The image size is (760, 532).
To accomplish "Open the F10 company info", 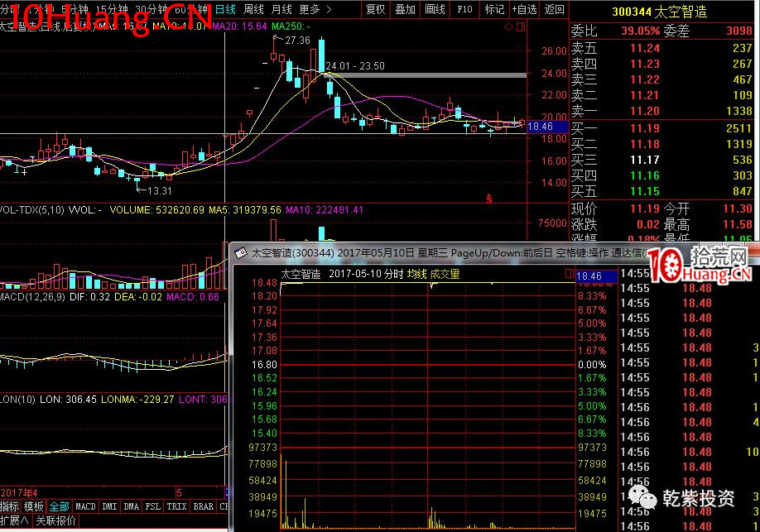I will [464, 9].
